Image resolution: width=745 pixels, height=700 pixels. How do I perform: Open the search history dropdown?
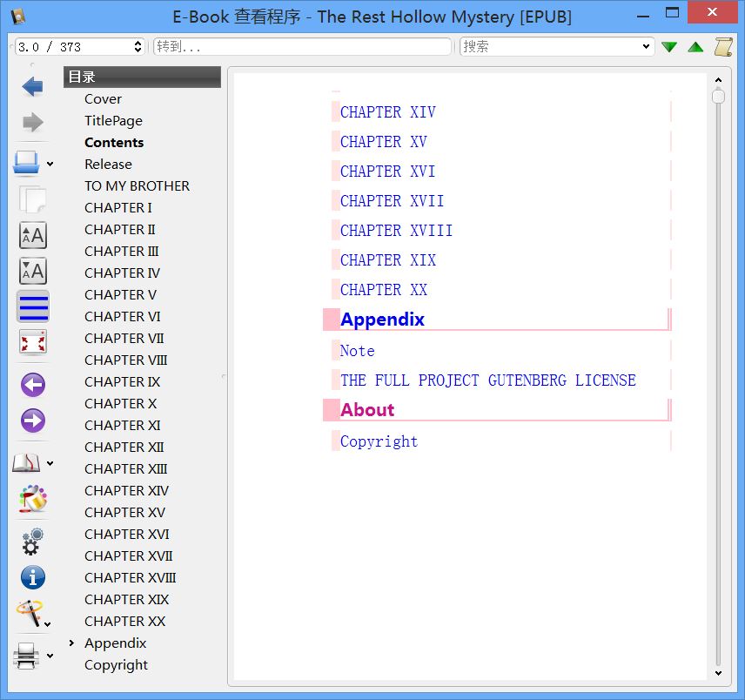point(646,46)
